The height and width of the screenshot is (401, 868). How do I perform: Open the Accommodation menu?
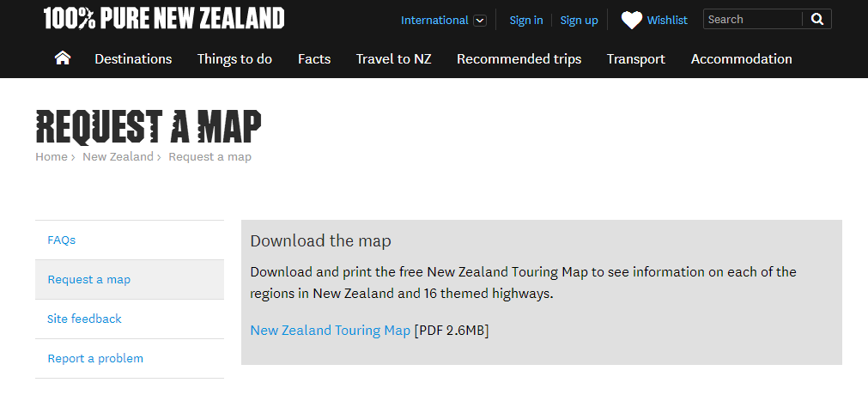(741, 58)
